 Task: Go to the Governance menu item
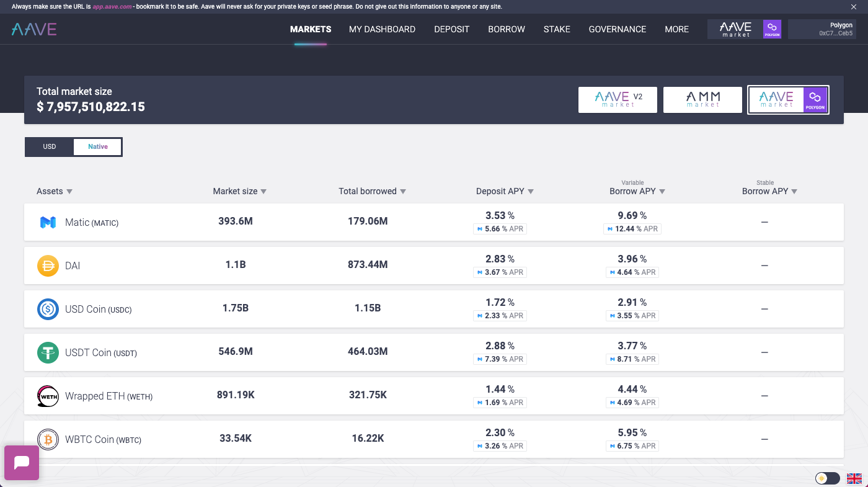coord(618,29)
